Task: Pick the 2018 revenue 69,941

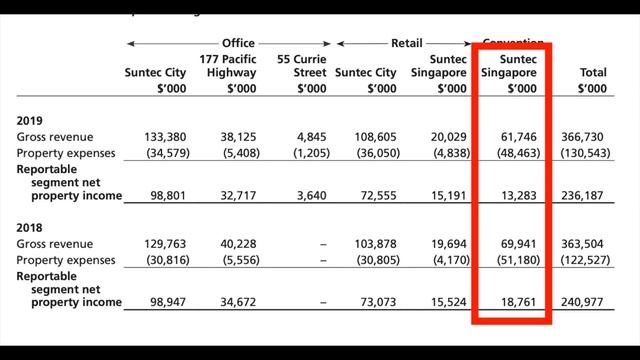Action: [x=519, y=244]
